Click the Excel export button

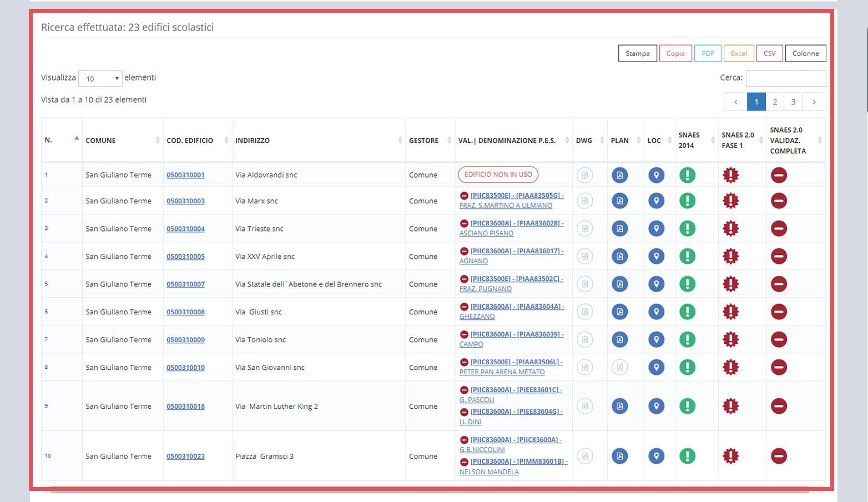pyautogui.click(x=738, y=53)
